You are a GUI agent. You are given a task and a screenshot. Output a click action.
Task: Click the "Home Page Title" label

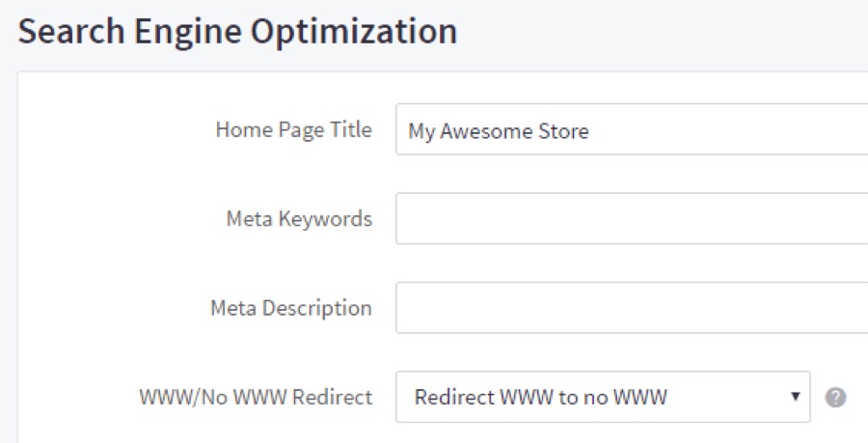293,130
